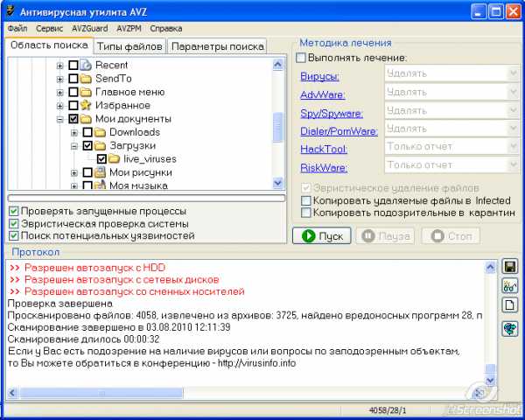Click the protocol scroll up arrow

pos(490,267)
